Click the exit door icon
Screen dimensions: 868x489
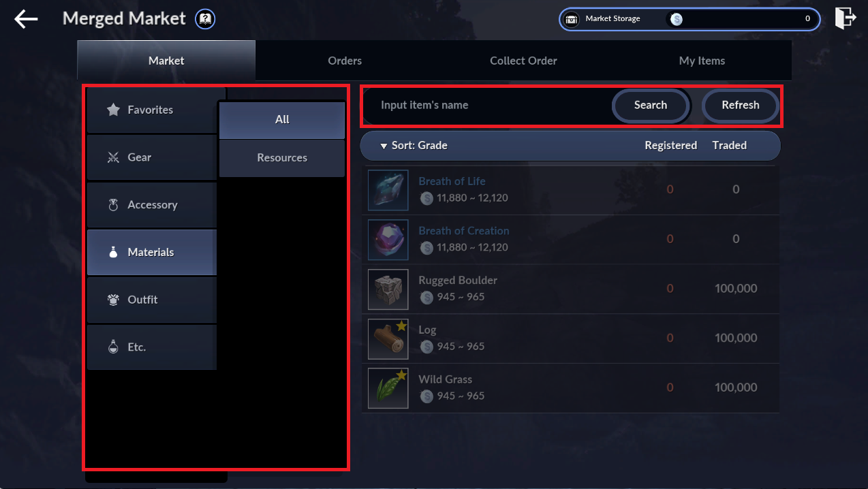(845, 18)
